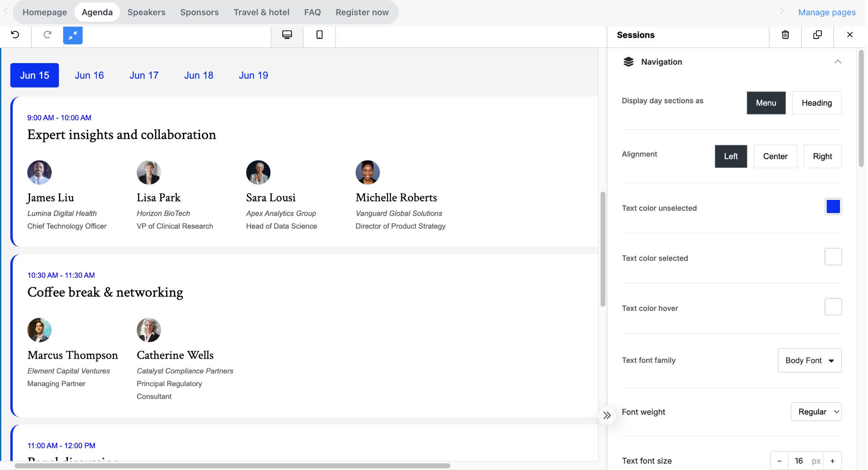Open the Text font family dropdown

coord(810,360)
